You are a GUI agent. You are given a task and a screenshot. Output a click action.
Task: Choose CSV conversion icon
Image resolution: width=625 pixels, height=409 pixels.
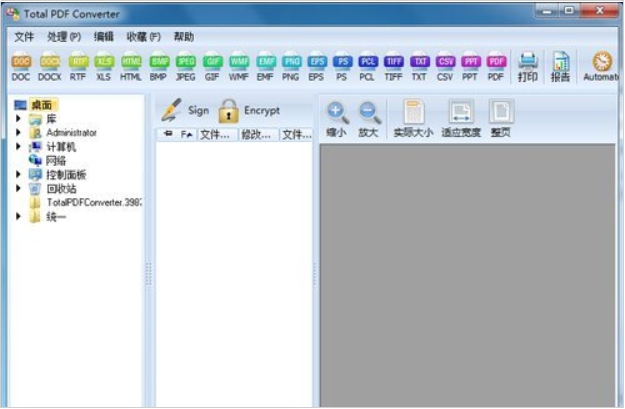[x=445, y=67]
